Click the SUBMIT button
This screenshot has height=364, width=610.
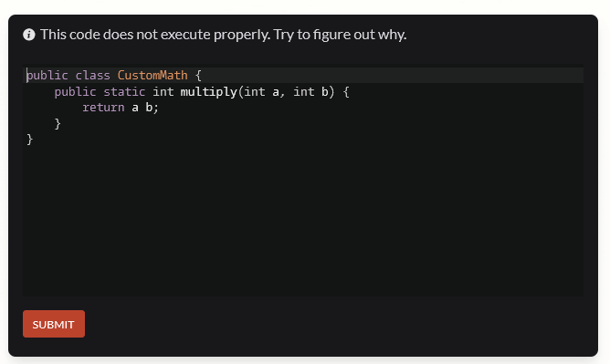click(x=54, y=324)
